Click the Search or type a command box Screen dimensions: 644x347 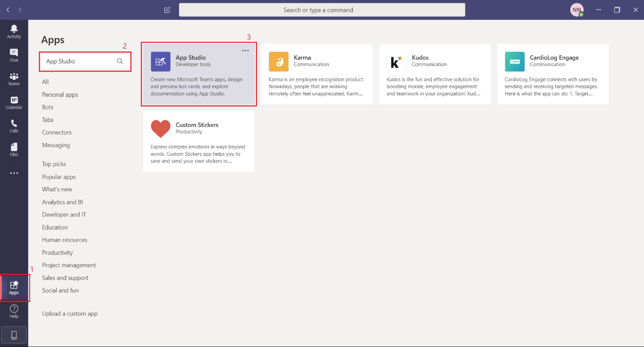[322, 10]
